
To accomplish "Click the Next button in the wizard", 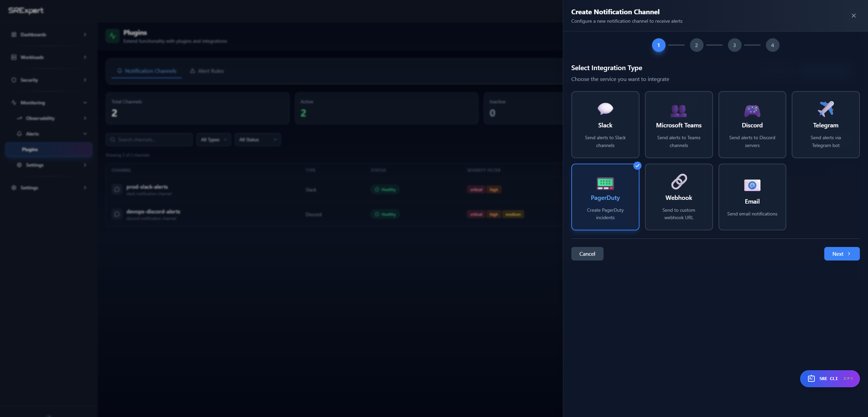I will 842,253.
